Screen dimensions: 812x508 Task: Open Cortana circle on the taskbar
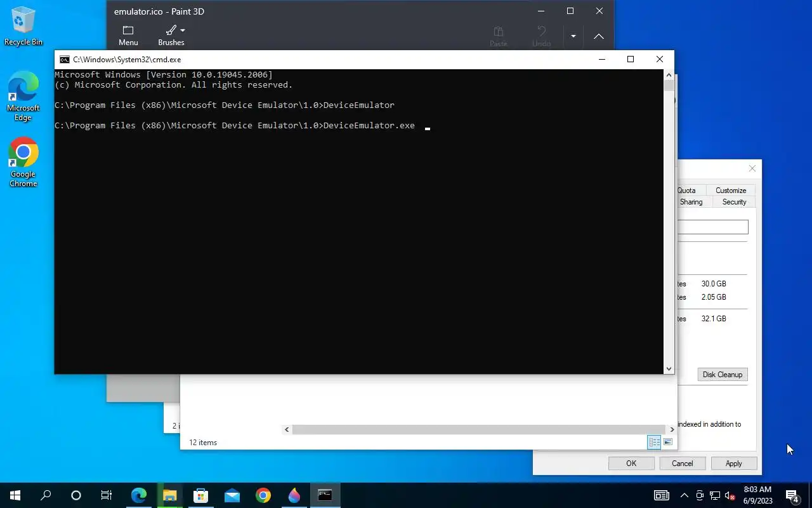click(76, 495)
